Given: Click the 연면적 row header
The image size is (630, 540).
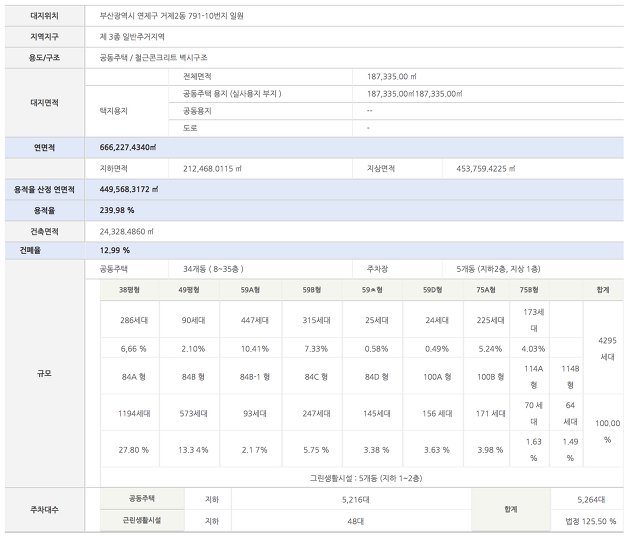Looking at the screenshot, I should 44,148.
